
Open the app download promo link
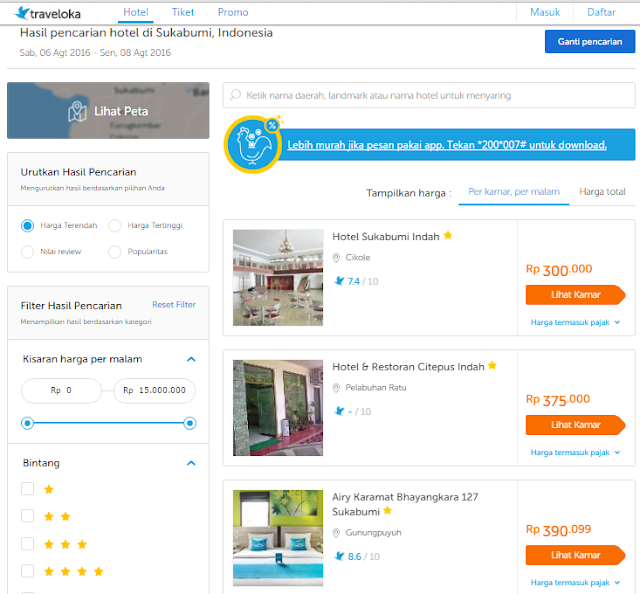pyautogui.click(x=447, y=145)
